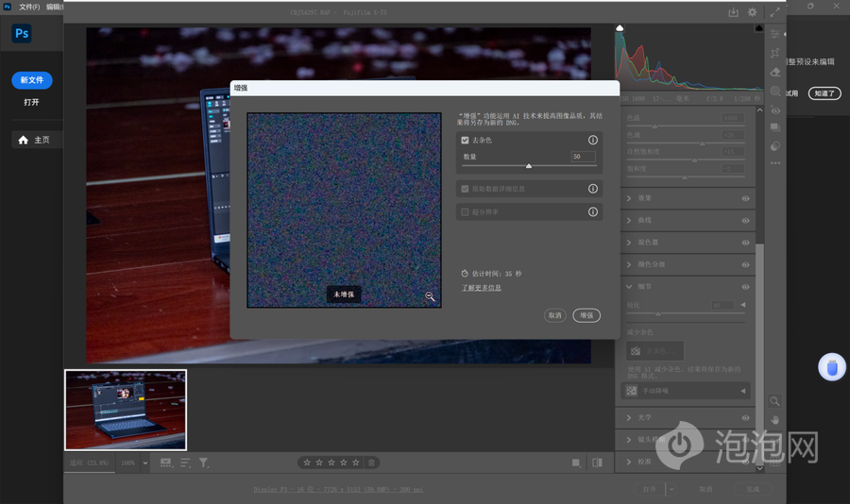Click the crop tool icon in Camera Raw

point(775,53)
